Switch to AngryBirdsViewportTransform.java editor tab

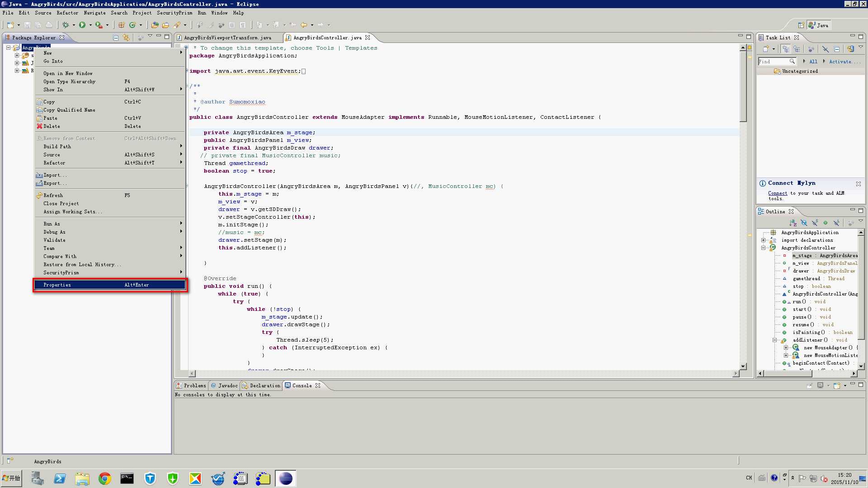227,38
